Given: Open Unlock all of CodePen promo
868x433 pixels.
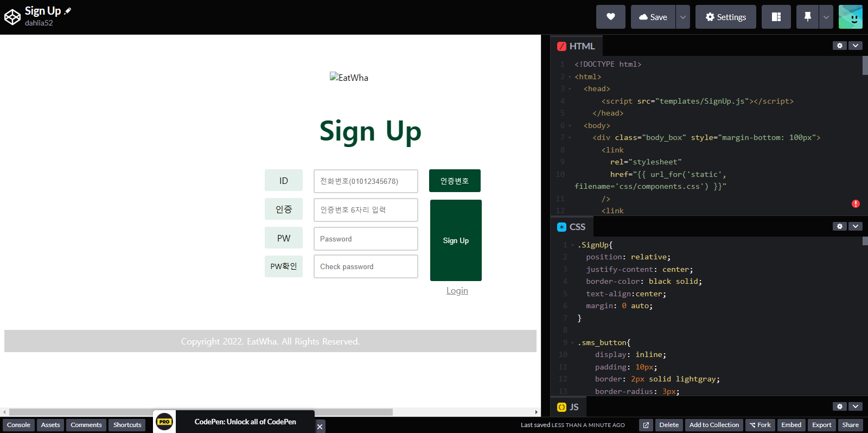Looking at the screenshot, I should 245,422.
